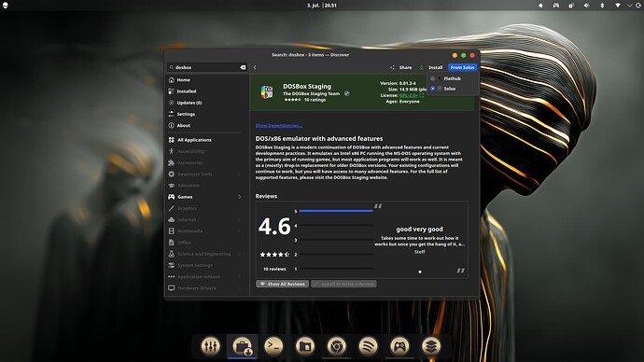Viewport: 644px width, 362px height.
Task: Open the GPL-2.0+ license link
Action: pyautogui.click(x=408, y=95)
